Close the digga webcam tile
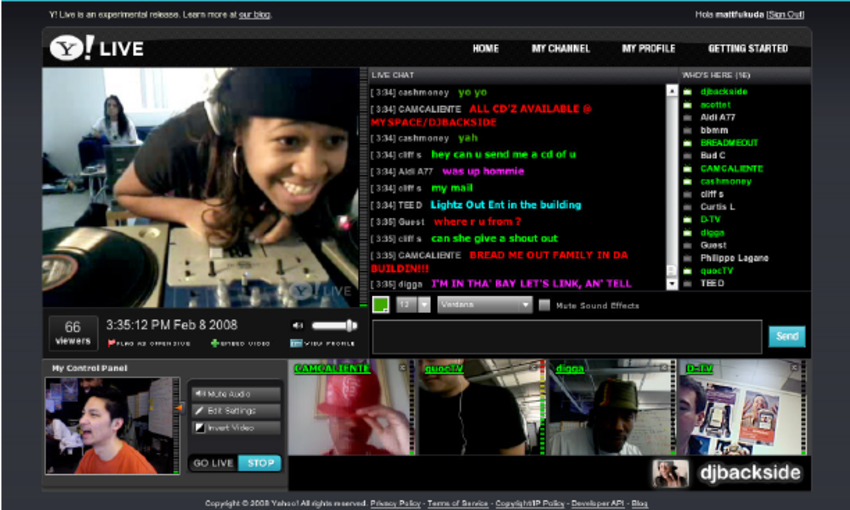 coord(664,367)
